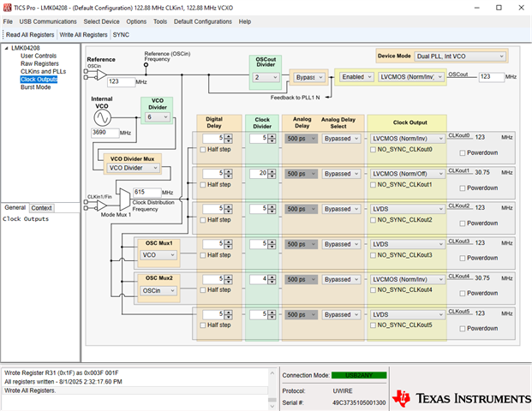Toggle Powerdown for CLKout1
Viewport: 532px width, 411px height.
point(462,188)
